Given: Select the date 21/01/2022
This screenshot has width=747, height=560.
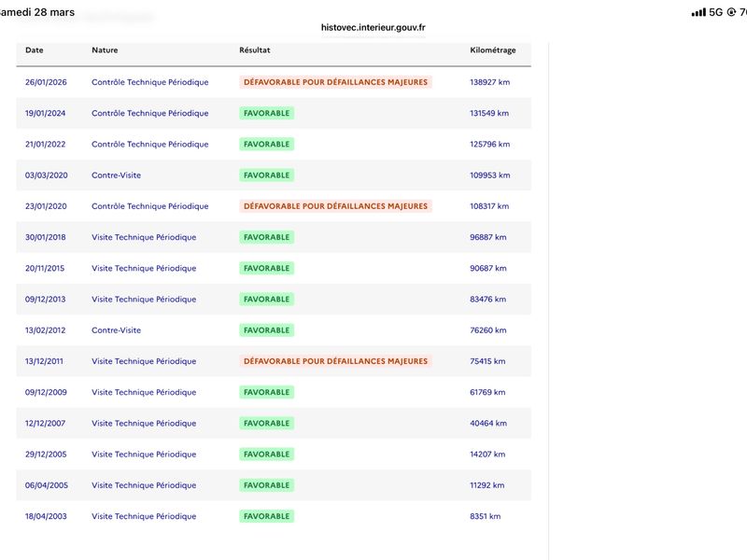Looking at the screenshot, I should coord(45,144).
